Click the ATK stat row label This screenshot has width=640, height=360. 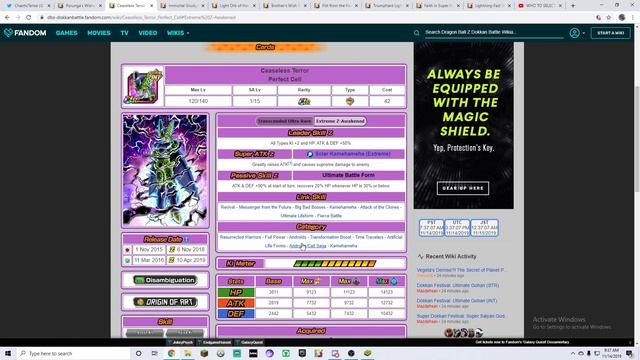pos(236,303)
